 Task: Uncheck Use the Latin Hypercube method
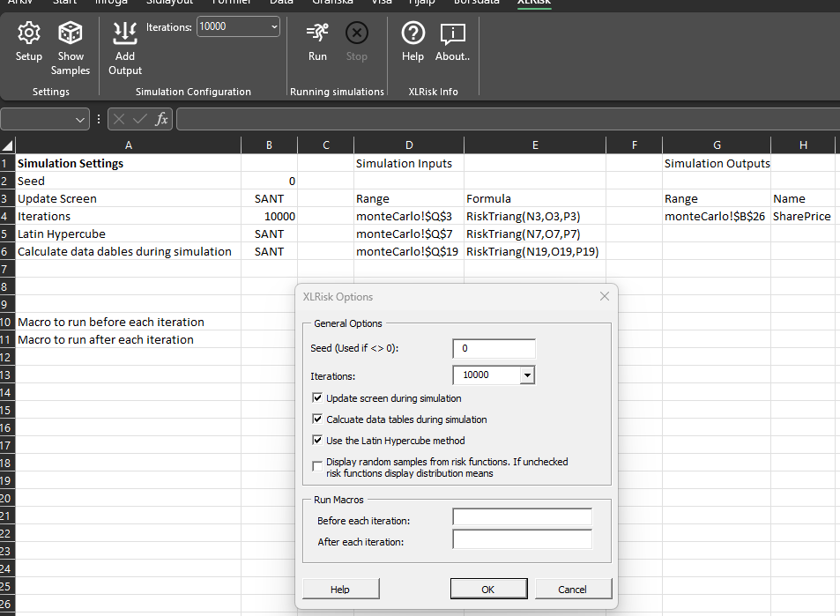pyautogui.click(x=317, y=441)
